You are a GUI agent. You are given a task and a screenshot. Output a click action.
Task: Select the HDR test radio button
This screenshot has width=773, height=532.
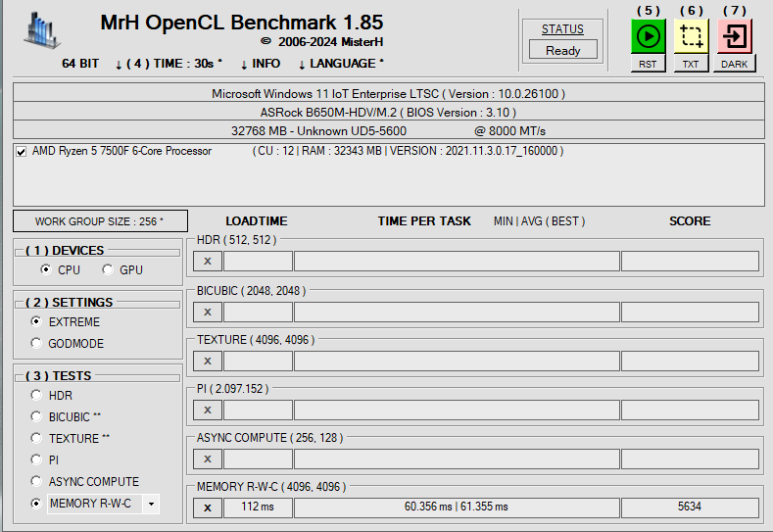[36, 395]
